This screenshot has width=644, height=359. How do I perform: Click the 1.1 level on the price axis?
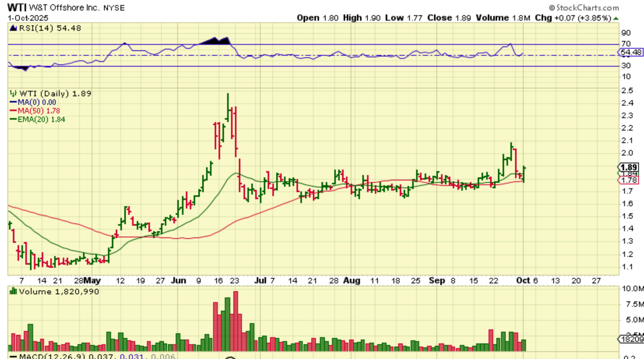628,267
